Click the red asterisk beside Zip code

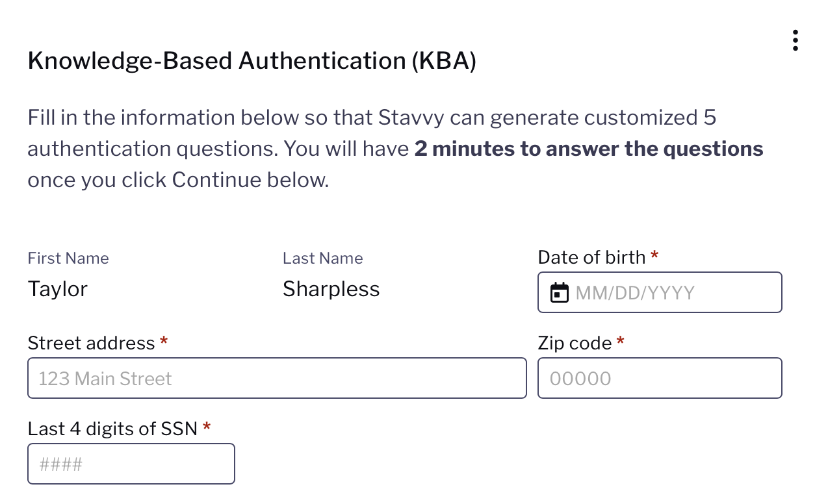click(x=620, y=340)
